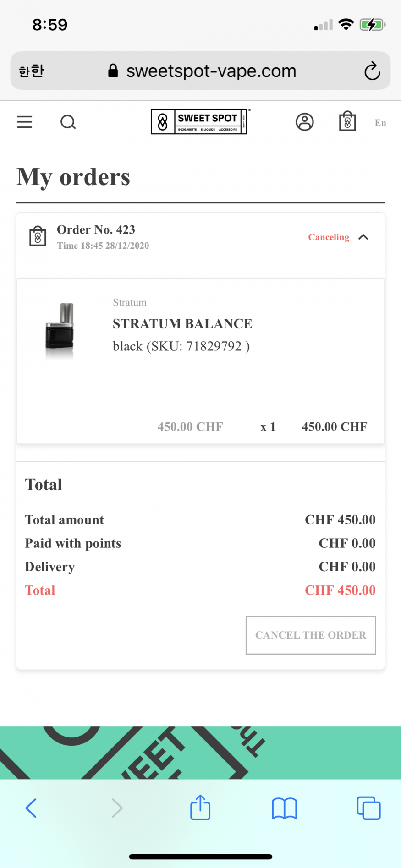Open the user account profile icon

(305, 122)
